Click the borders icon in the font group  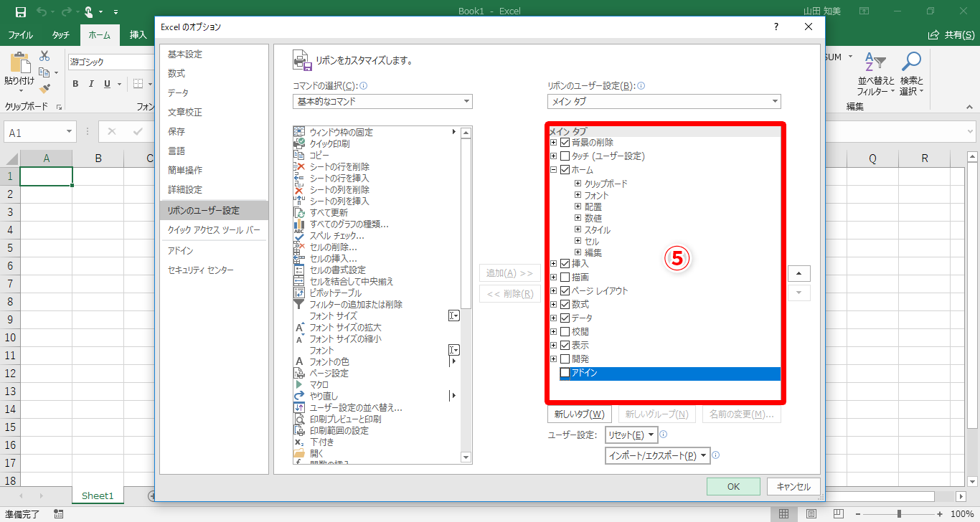click(x=138, y=84)
